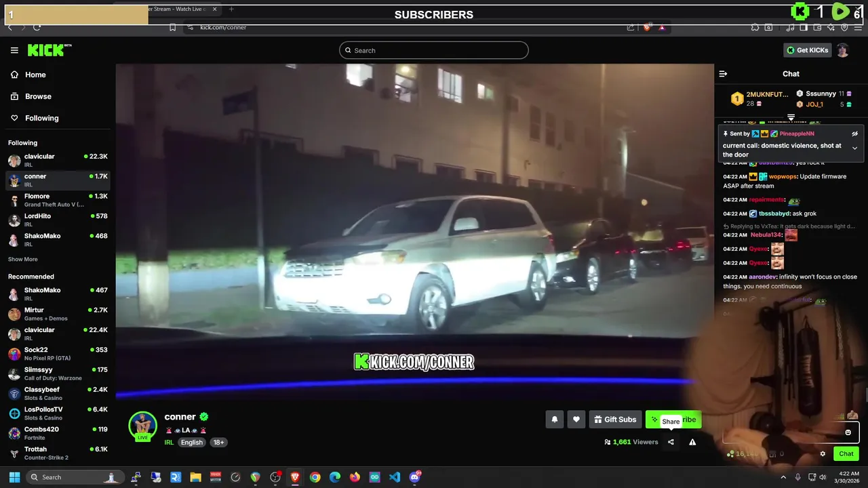Click the Get KICKs button
Viewport: 868px width, 488px height.
point(807,50)
